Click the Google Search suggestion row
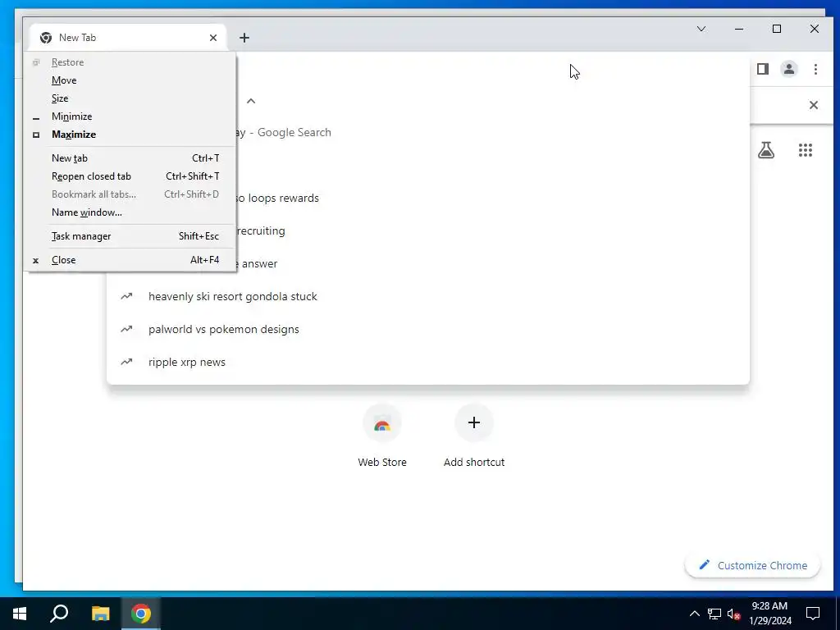This screenshot has width=840, height=630. point(492,132)
